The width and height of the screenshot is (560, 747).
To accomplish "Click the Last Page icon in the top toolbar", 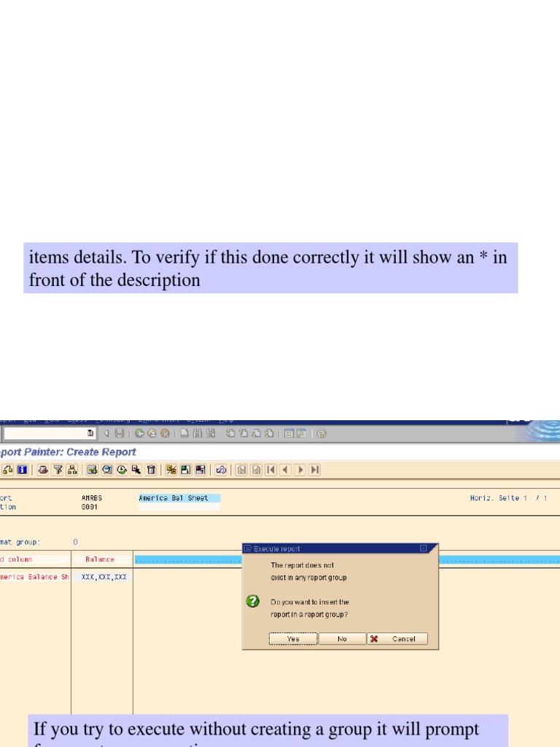I will (269, 433).
